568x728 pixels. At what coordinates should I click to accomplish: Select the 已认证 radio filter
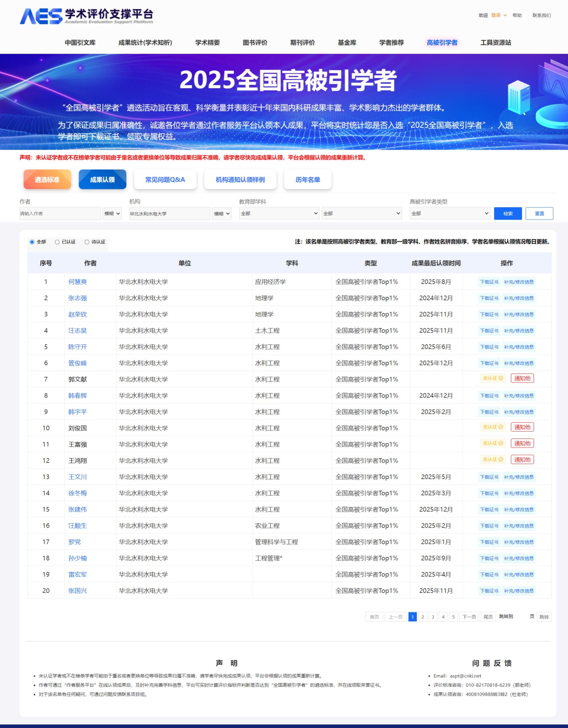point(57,242)
